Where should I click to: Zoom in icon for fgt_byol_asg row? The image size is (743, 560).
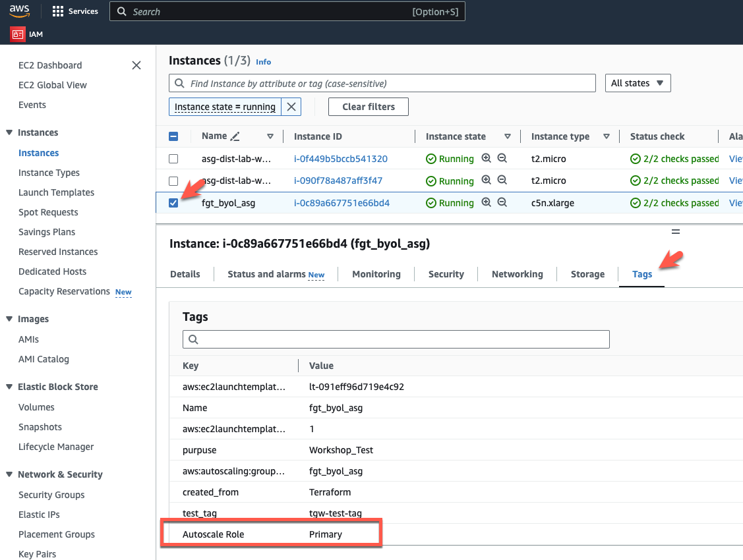[x=486, y=202]
